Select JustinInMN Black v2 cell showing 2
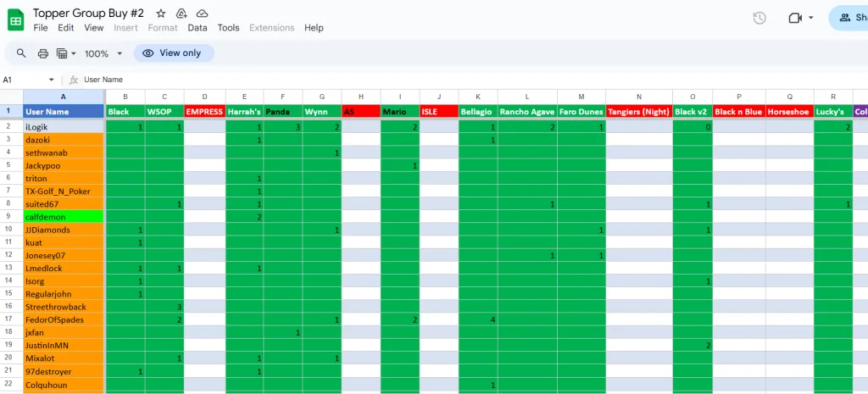 [x=693, y=346]
